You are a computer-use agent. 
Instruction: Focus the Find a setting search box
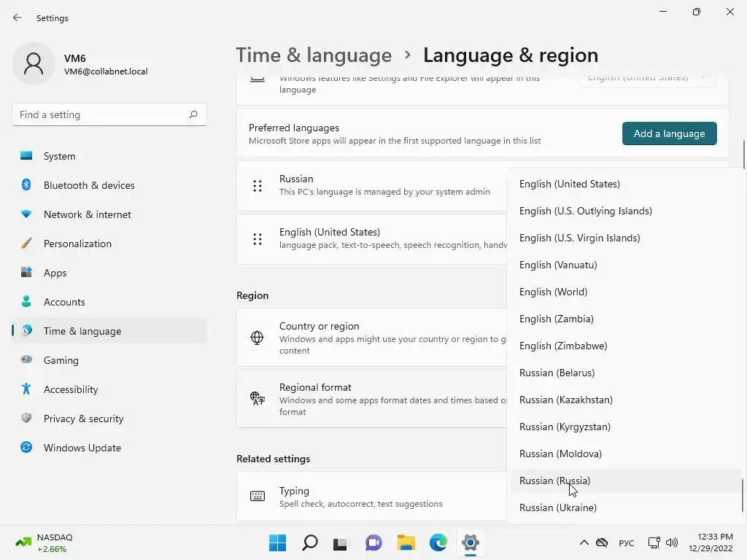[x=109, y=114]
